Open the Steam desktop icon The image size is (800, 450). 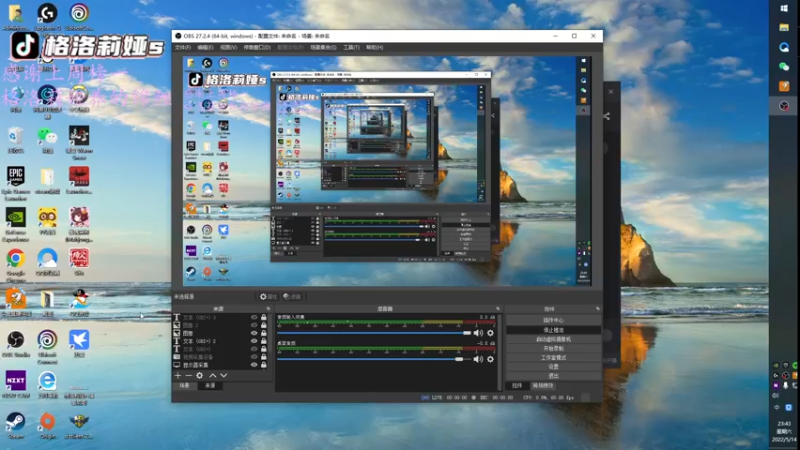16,424
